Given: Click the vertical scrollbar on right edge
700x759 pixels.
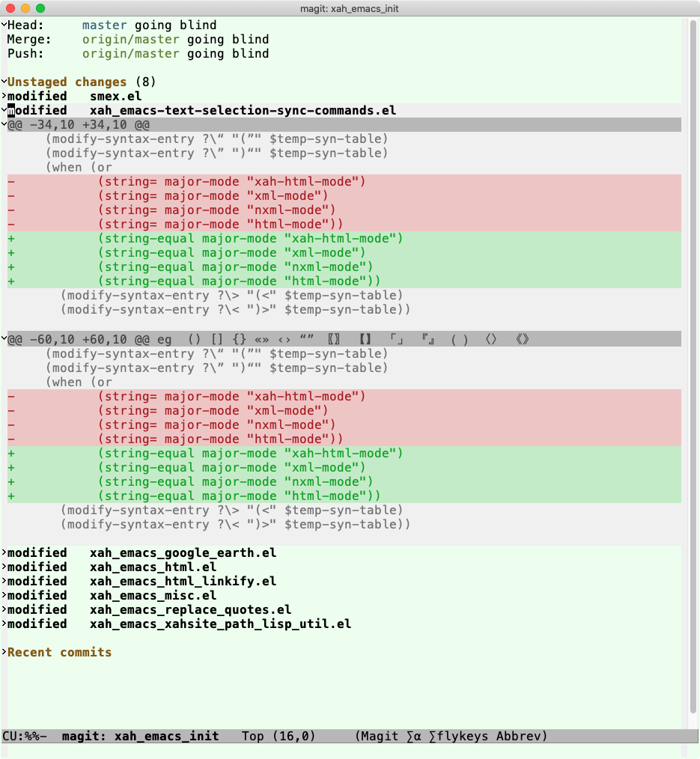Looking at the screenshot, I should (693, 368).
